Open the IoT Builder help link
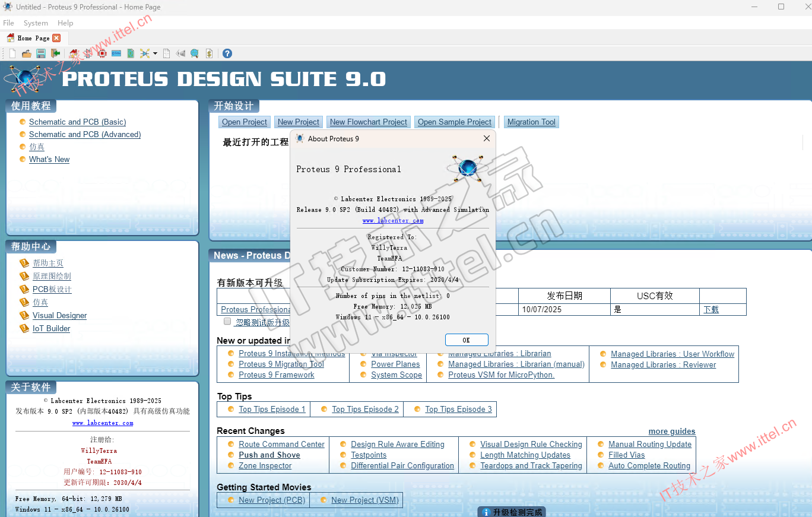The height and width of the screenshot is (517, 812). 52,328
